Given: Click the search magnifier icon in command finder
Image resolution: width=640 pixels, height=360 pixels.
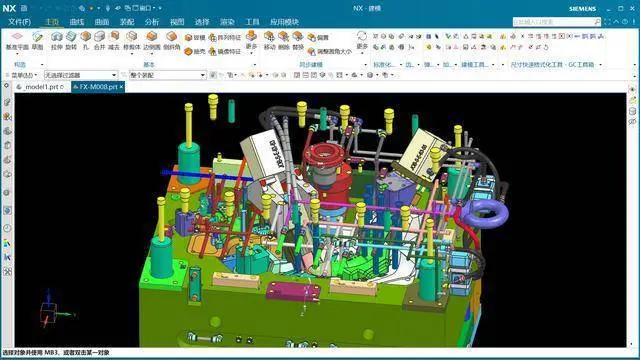Looking at the screenshot, I should coord(597,22).
